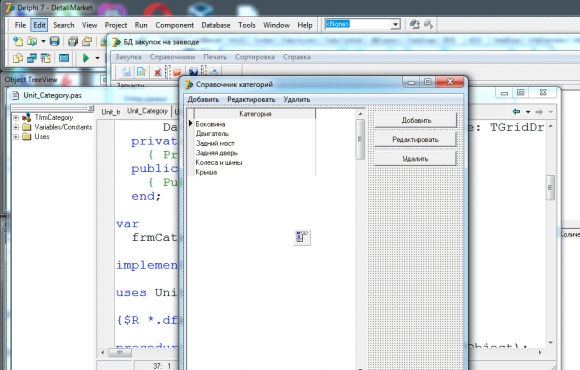580x370 pixels.
Task: Click the Удалить menu item in category form
Action: coord(297,100)
